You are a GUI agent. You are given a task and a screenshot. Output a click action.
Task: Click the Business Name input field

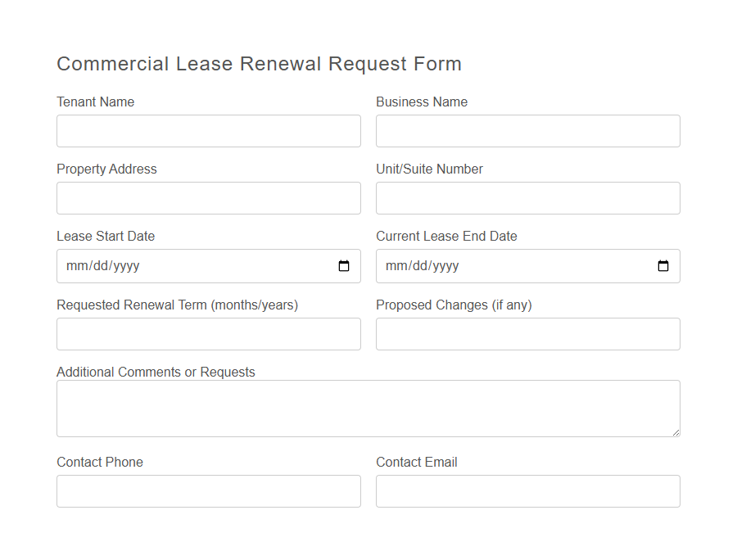click(527, 131)
